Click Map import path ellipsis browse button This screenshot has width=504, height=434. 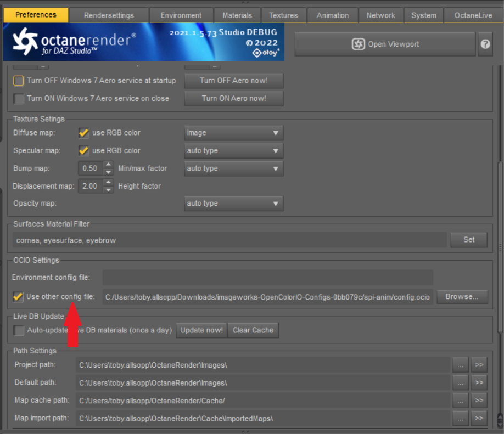460,418
